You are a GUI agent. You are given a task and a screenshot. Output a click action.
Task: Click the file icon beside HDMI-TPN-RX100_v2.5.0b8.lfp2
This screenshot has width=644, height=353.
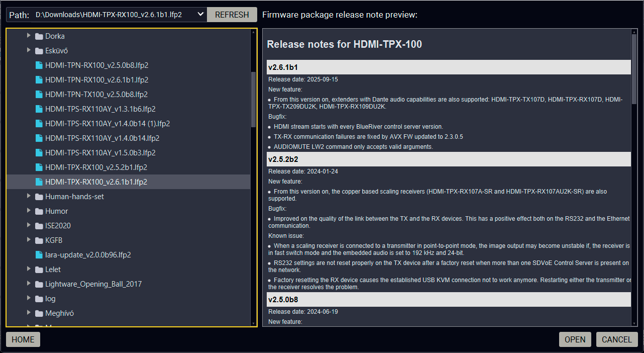(x=39, y=65)
